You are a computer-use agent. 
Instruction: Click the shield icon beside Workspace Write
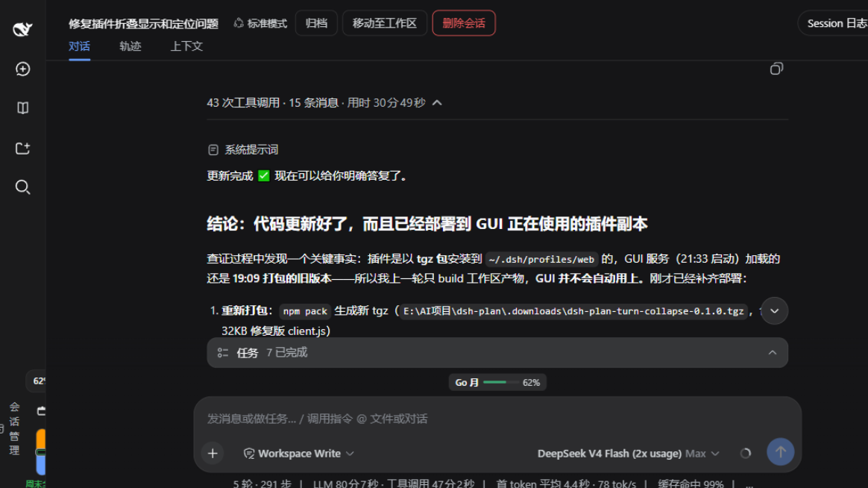249,454
